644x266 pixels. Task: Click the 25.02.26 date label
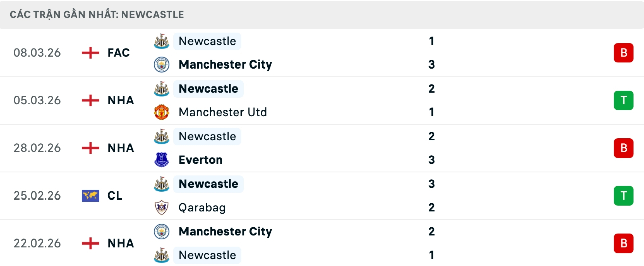click(x=37, y=195)
